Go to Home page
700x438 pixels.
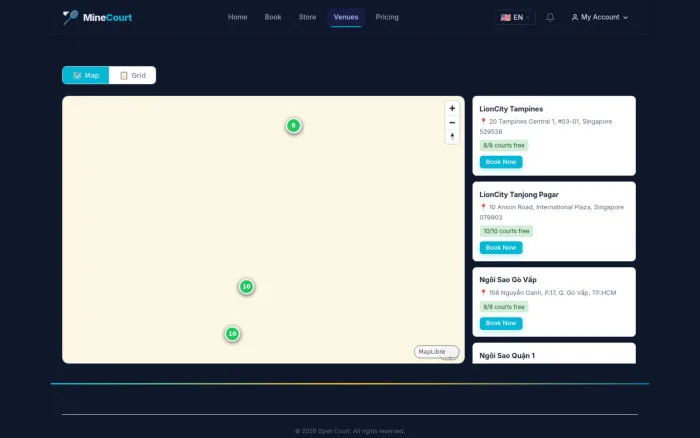pos(238,17)
